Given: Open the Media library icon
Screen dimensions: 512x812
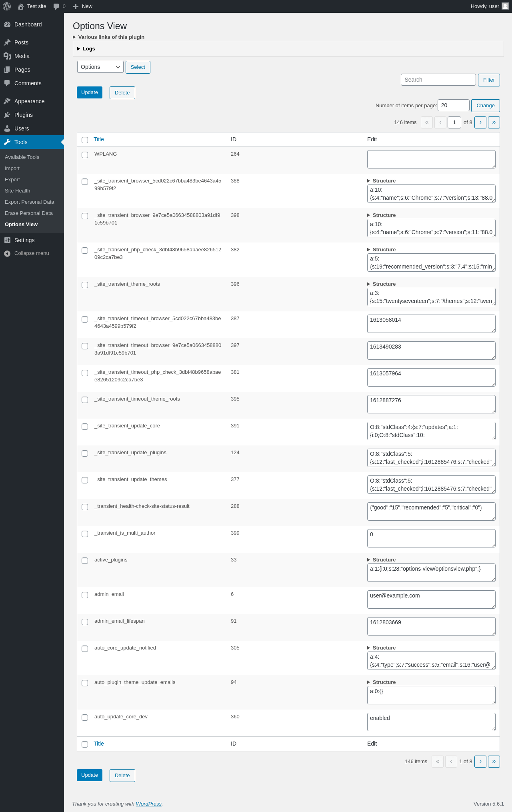Looking at the screenshot, I should point(7,56).
